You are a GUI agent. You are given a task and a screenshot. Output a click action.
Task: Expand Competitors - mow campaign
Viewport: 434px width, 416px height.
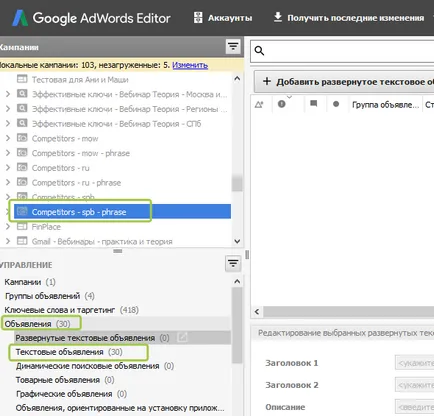tap(8, 138)
